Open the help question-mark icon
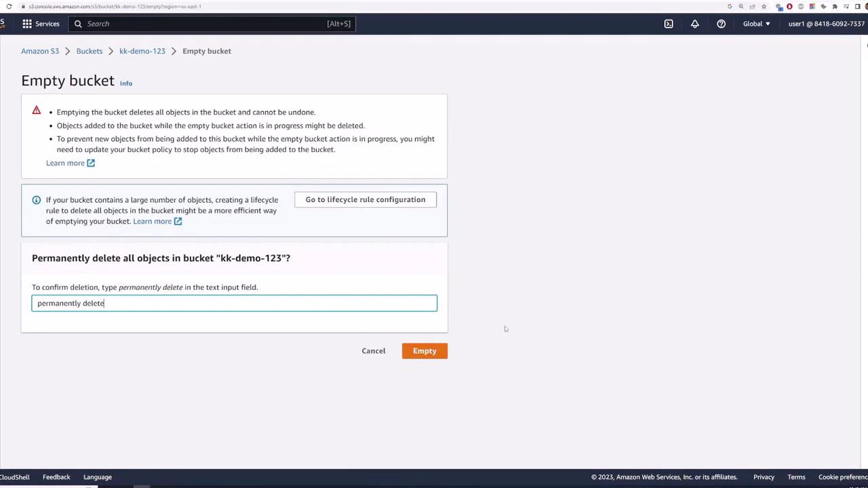The image size is (868, 488). pyautogui.click(x=721, y=24)
